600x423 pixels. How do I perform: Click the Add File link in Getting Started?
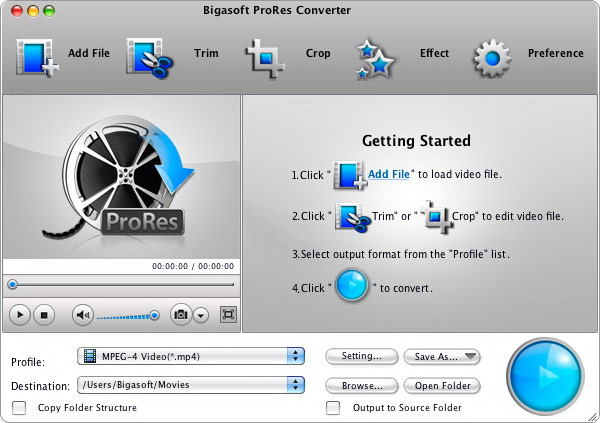388,174
